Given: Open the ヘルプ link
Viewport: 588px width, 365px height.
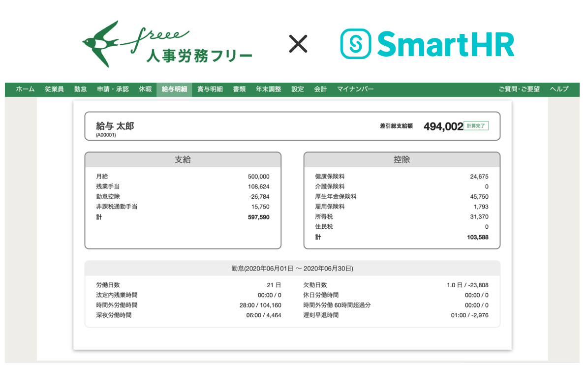Looking at the screenshot, I should (559, 90).
